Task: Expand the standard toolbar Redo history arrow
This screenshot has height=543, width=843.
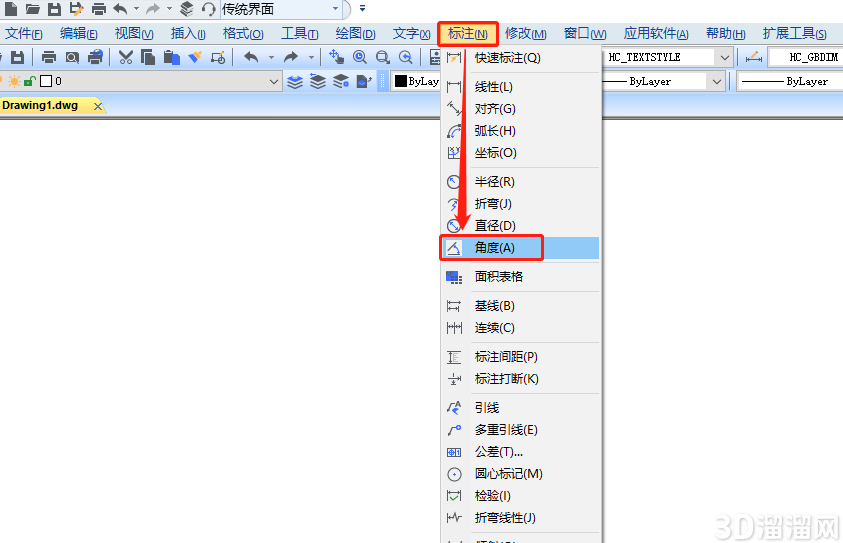Action: coord(311,57)
